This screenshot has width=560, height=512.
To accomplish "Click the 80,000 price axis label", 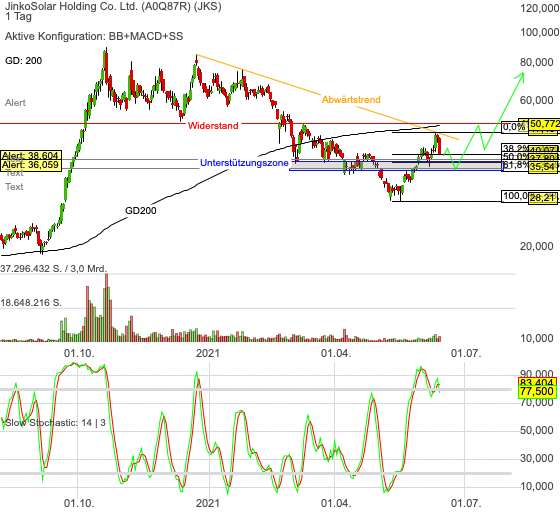I will point(537,62).
